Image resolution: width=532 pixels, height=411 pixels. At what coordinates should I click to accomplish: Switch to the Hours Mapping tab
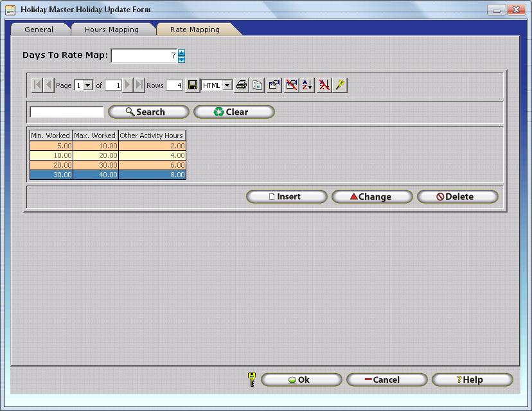[112, 30]
